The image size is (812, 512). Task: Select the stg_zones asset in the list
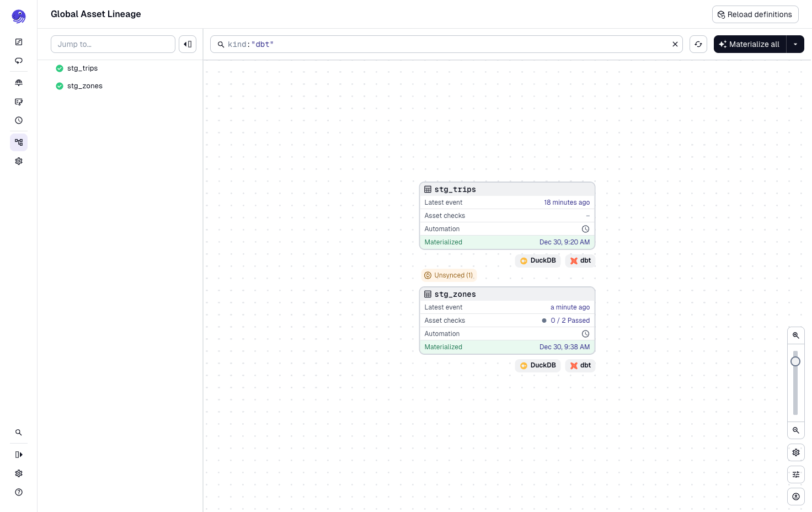[x=85, y=86]
